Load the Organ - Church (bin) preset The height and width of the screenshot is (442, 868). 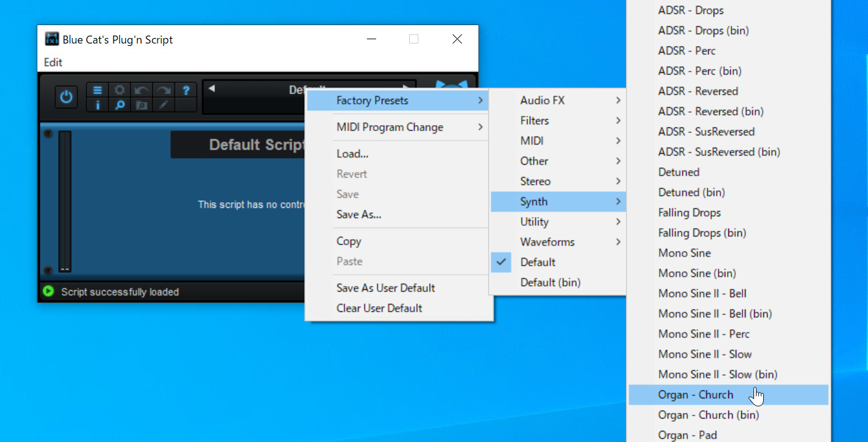point(728,415)
